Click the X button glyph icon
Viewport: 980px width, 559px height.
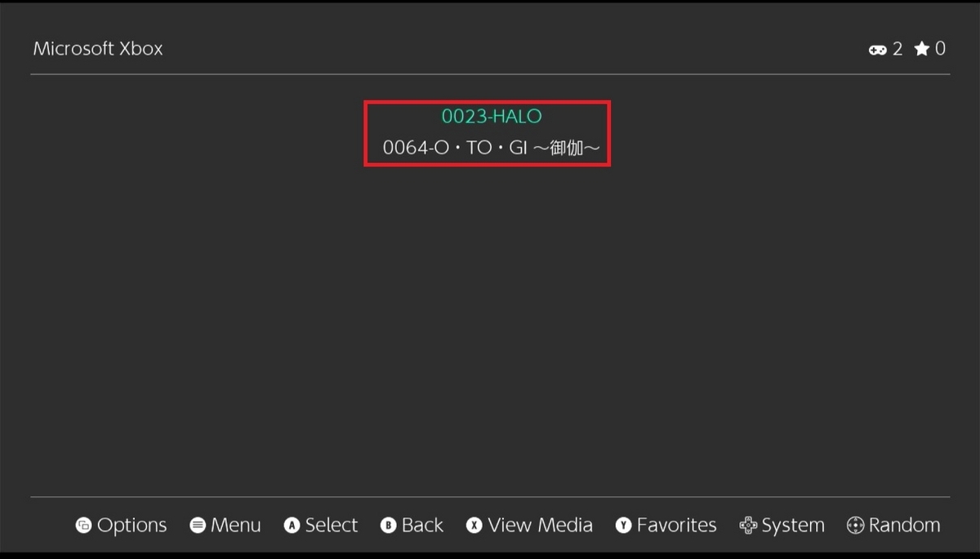pos(474,526)
